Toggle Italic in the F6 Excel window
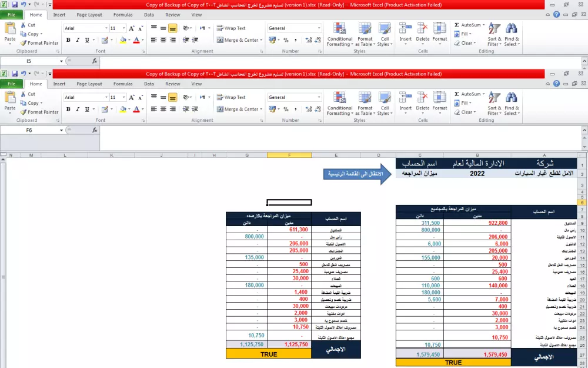The image size is (588, 368). pyautogui.click(x=78, y=109)
